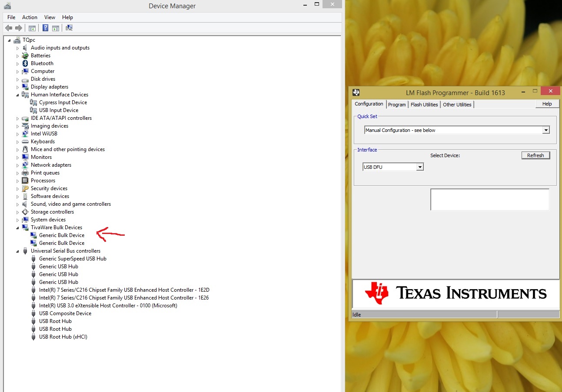The image size is (562, 392).
Task: Click the Display adapters category icon
Action: 25,87
